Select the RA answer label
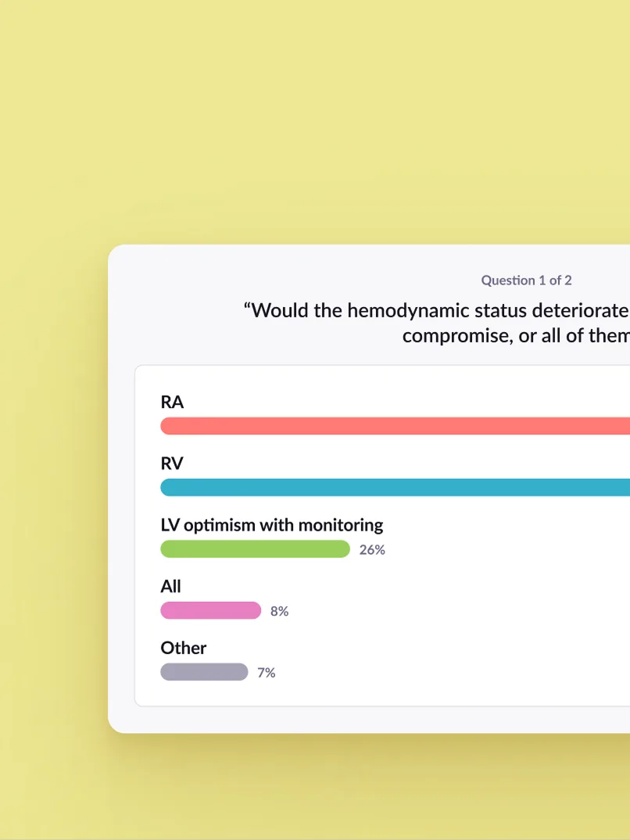This screenshot has width=630, height=840. point(172,402)
